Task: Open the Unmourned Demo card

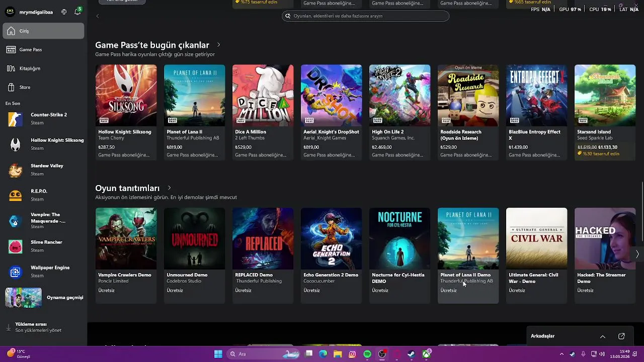Action: 194,255
